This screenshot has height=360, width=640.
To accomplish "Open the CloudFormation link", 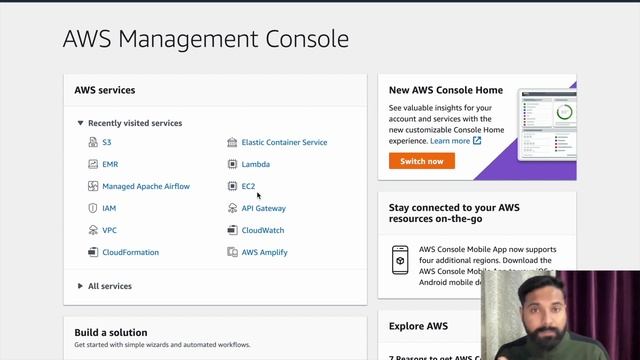I will (x=131, y=252).
